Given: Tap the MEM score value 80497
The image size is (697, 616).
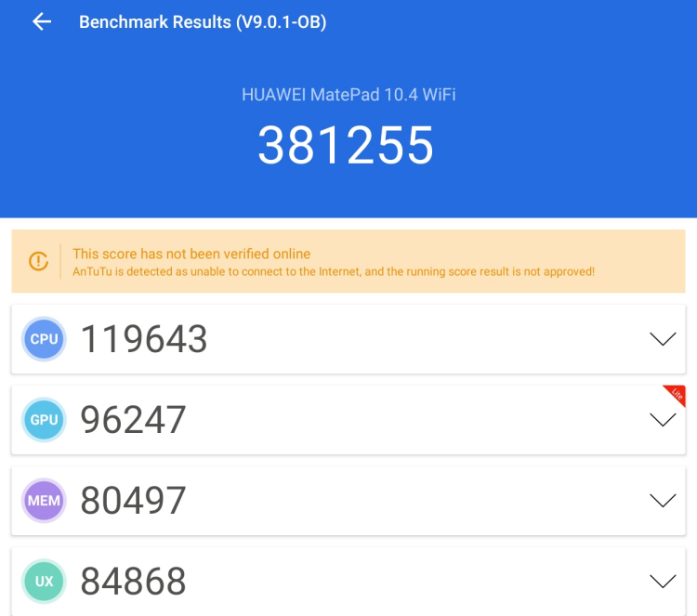Looking at the screenshot, I should (133, 501).
